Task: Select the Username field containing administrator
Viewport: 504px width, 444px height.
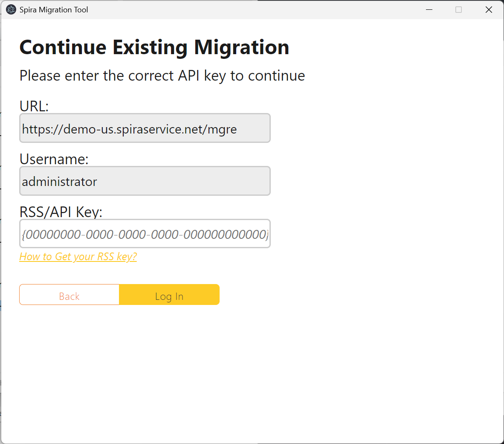Action: click(x=145, y=181)
